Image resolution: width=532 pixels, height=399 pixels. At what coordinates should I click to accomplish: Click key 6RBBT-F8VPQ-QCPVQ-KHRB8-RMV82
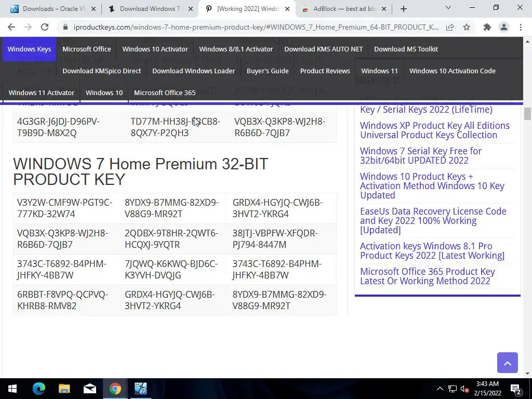(x=62, y=300)
